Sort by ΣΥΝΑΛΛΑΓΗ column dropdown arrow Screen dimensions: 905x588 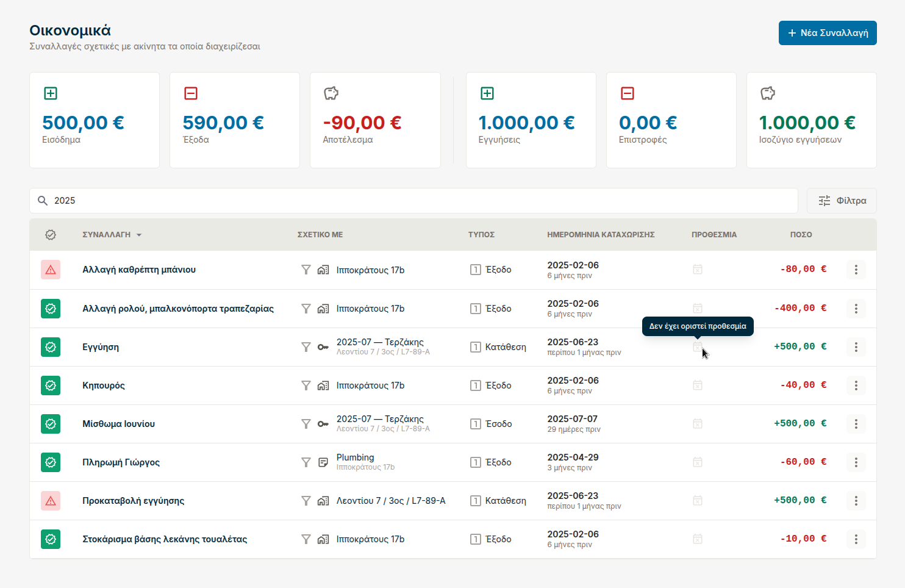click(x=139, y=235)
